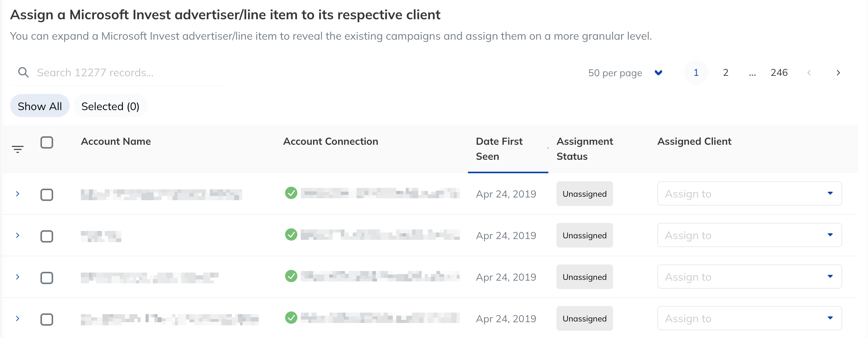868x338 pixels.
Task: Go to page 1
Action: [696, 72]
